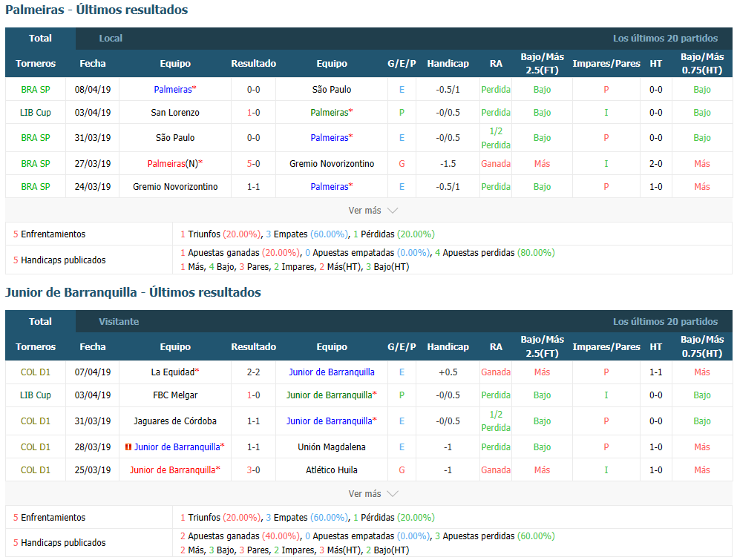Open Atlético Huila team link

(331, 470)
